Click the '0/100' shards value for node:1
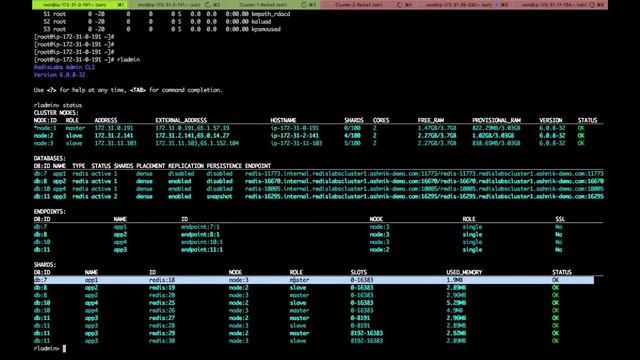The image size is (640, 360). click(353, 128)
